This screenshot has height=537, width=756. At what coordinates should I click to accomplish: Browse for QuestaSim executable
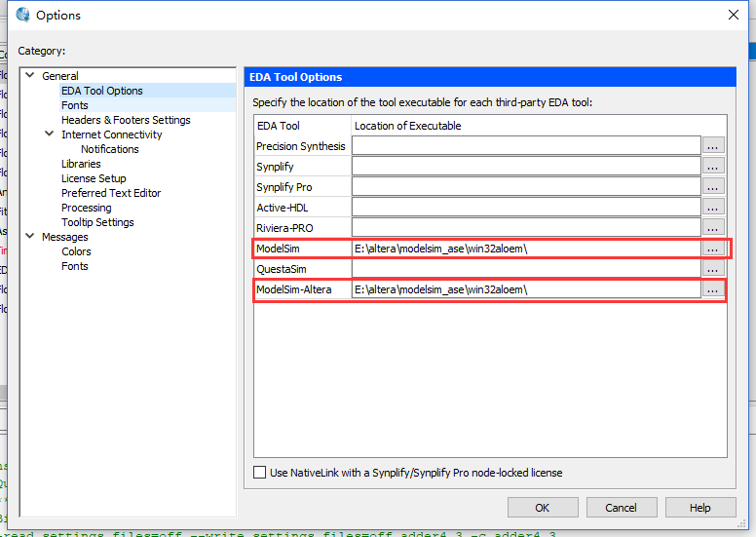[713, 269]
